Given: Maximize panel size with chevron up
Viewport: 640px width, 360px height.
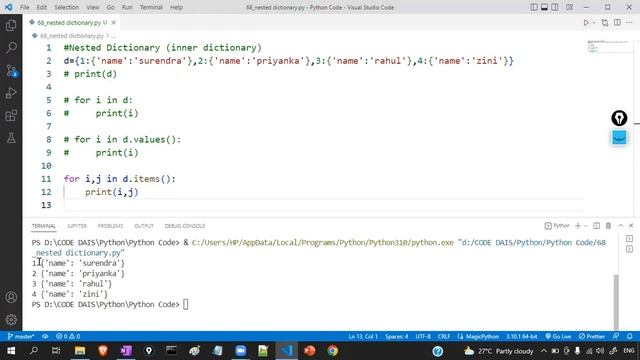Looking at the screenshot, I should point(620,226).
